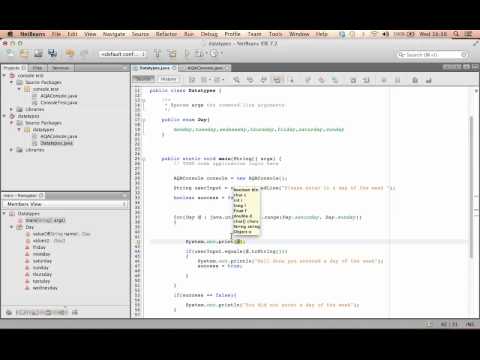Switch to the AQAConsole.java editor tab
The width and height of the screenshot is (480, 360).
(x=204, y=68)
